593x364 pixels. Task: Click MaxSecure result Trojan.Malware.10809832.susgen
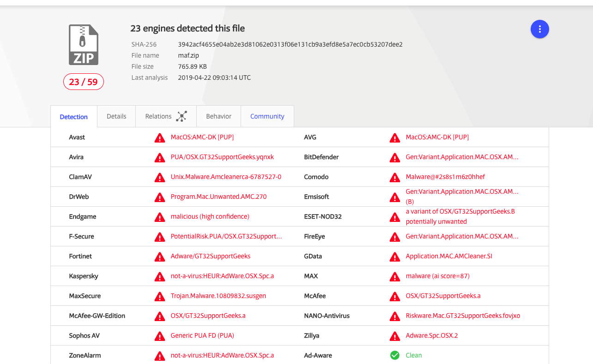point(218,296)
